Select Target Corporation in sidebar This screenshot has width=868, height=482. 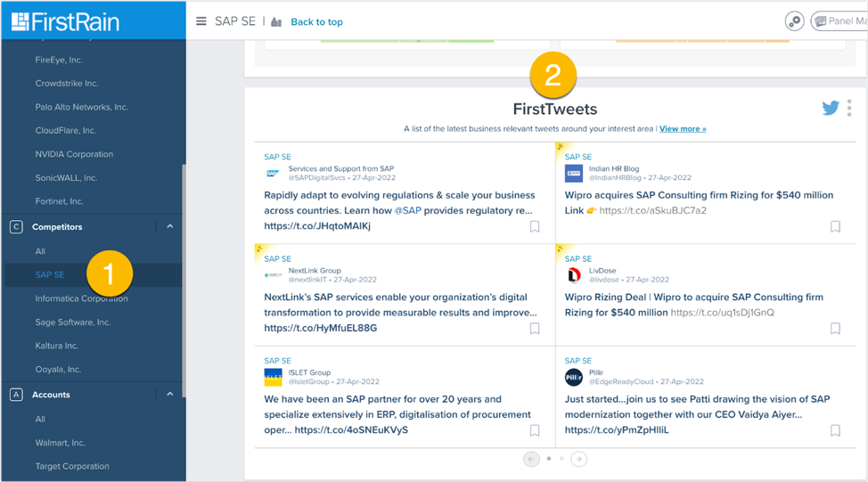tap(72, 466)
